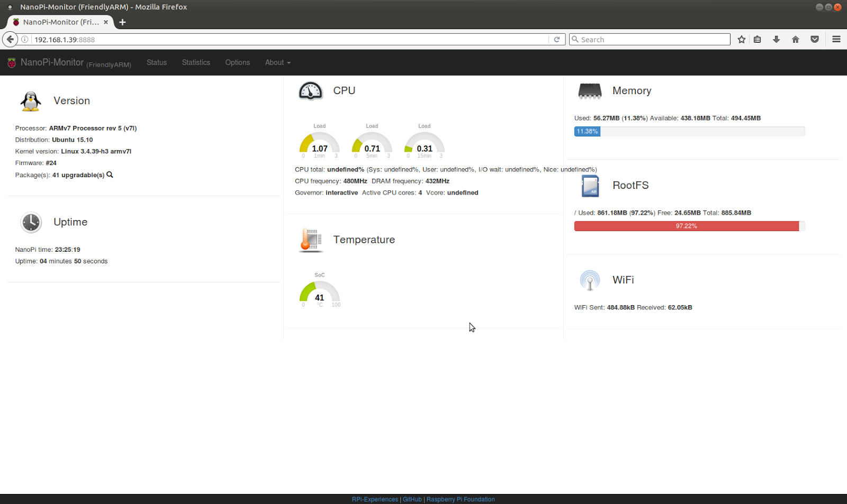This screenshot has height=504, width=847.
Task: Click the RootFS section heading
Action: coord(630,186)
